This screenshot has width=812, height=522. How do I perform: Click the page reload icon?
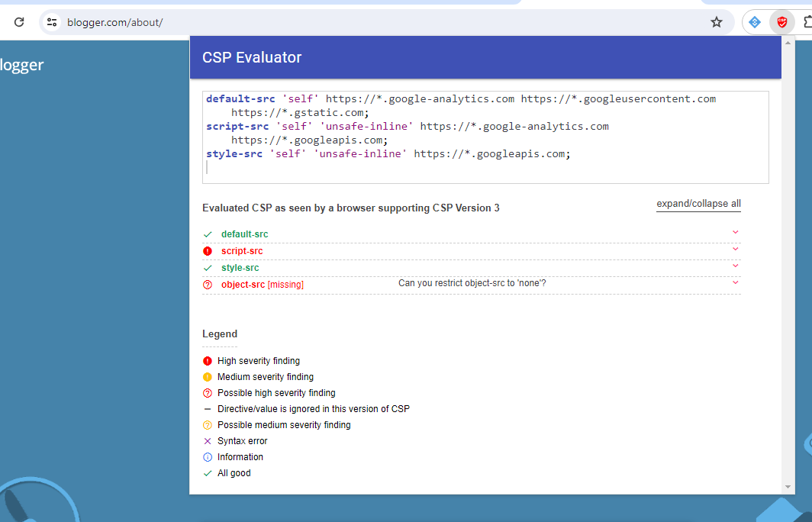tap(19, 22)
